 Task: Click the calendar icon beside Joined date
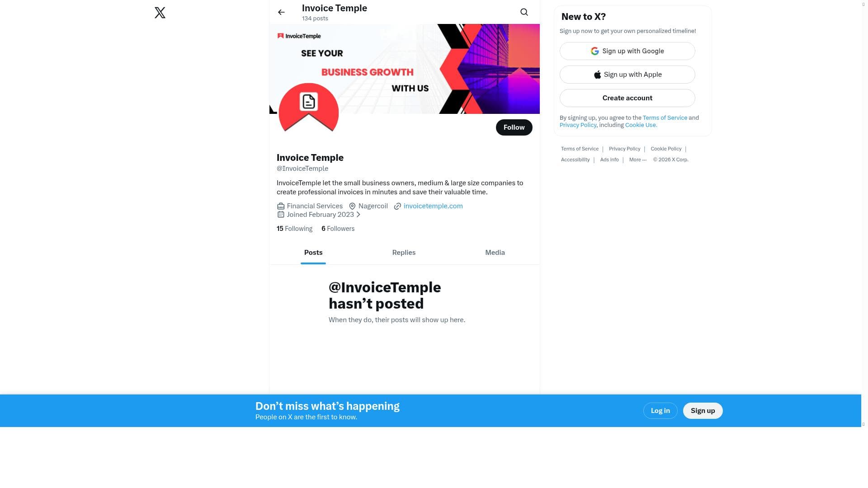pyautogui.click(x=281, y=215)
